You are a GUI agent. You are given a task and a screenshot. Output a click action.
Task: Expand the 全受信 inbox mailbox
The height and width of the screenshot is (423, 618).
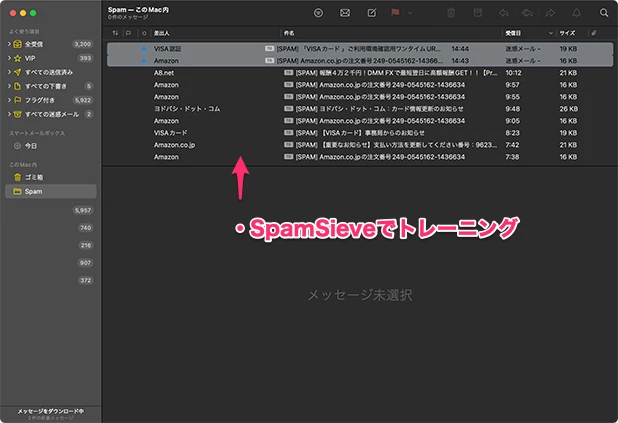(x=8, y=45)
